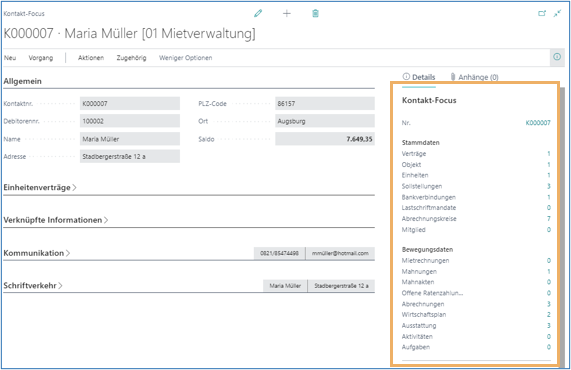Image resolution: width=571 pixels, height=370 pixels.
Task: Expand the Einheitenverträge section
Action: pyautogui.click(x=40, y=188)
